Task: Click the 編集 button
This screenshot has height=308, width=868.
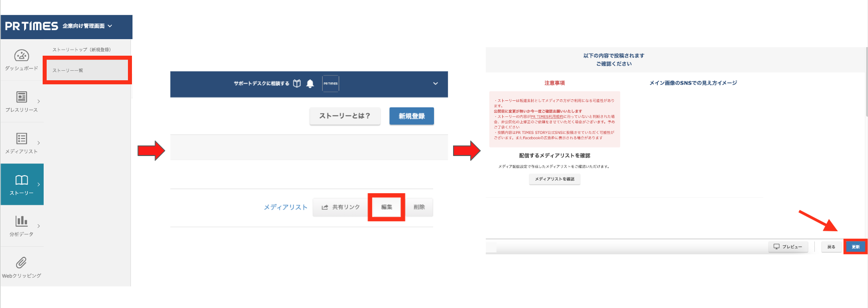Action: pos(386,207)
